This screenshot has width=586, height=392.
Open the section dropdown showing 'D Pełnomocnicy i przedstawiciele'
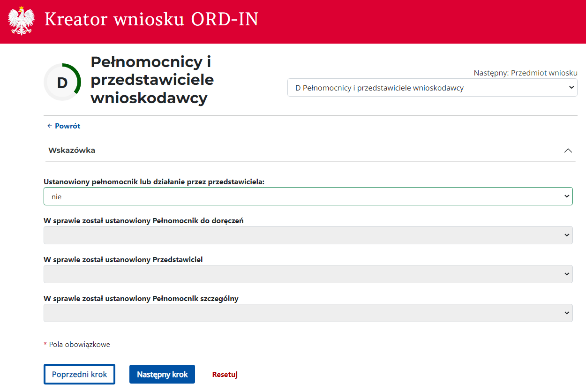click(x=422, y=88)
